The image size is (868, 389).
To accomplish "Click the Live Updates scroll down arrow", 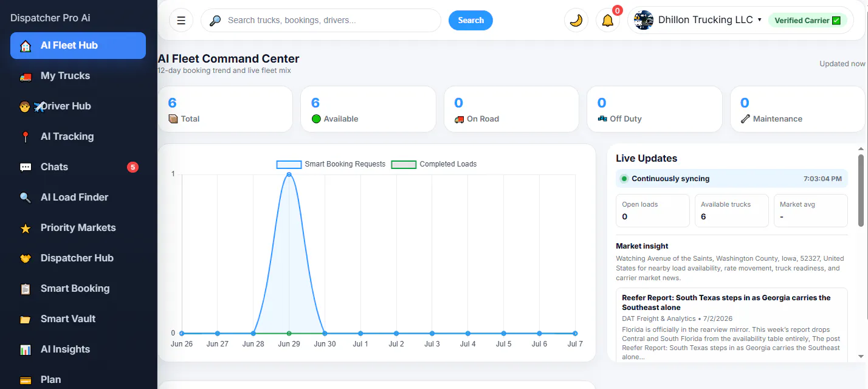I will click(x=861, y=356).
